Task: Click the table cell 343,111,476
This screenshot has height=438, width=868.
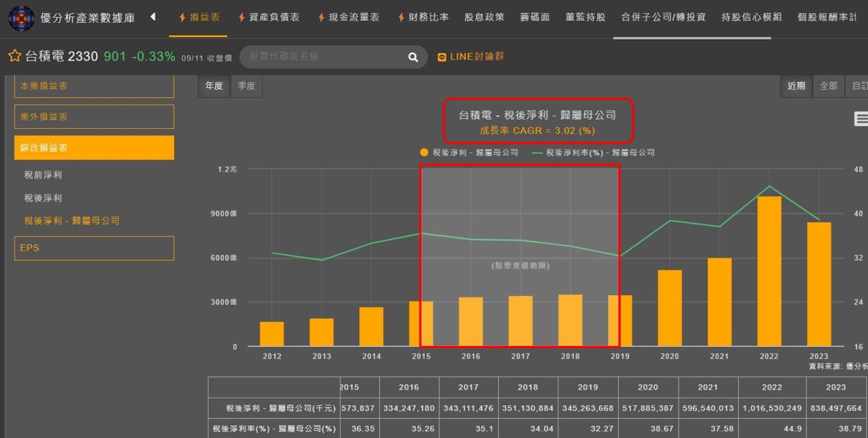Action: [x=468, y=408]
